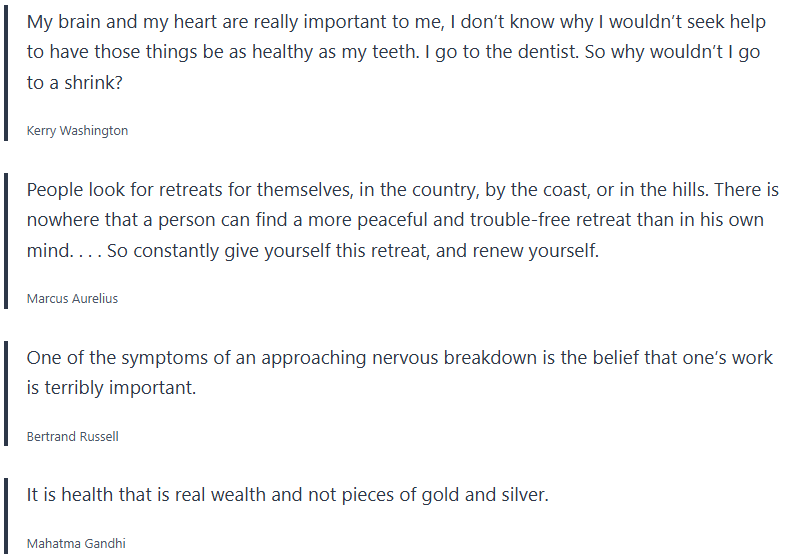The width and height of the screenshot is (803, 558).
Task: Click the vertical bar beside Marcus Aurelius quote
Action: coord(5,240)
